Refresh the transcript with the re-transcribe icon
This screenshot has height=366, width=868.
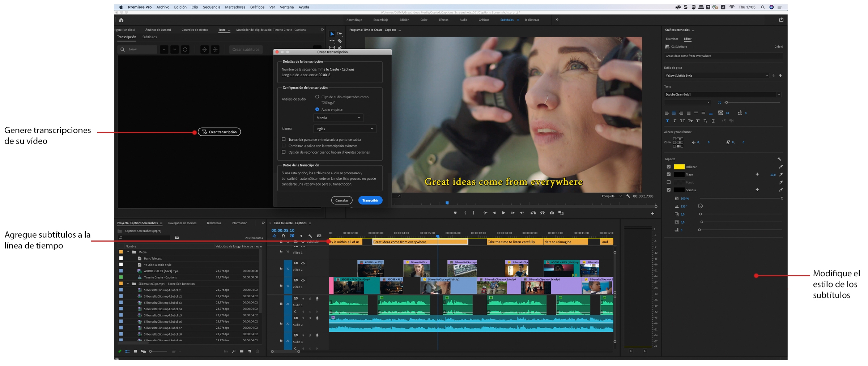pyautogui.click(x=185, y=50)
